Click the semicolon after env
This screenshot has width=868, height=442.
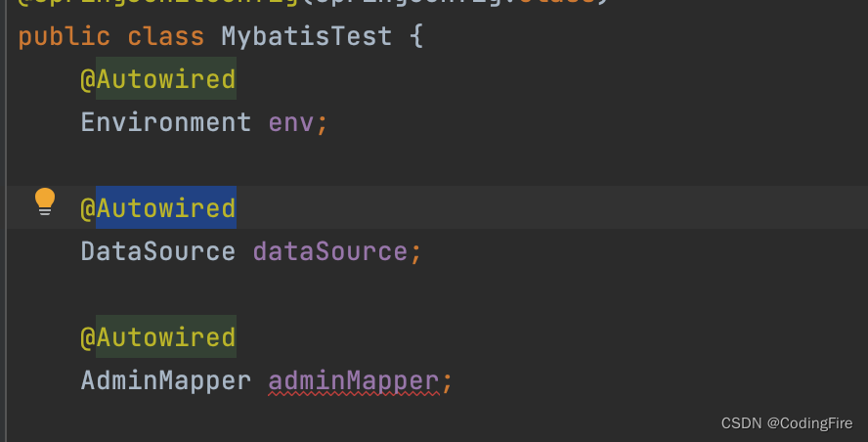tap(323, 124)
